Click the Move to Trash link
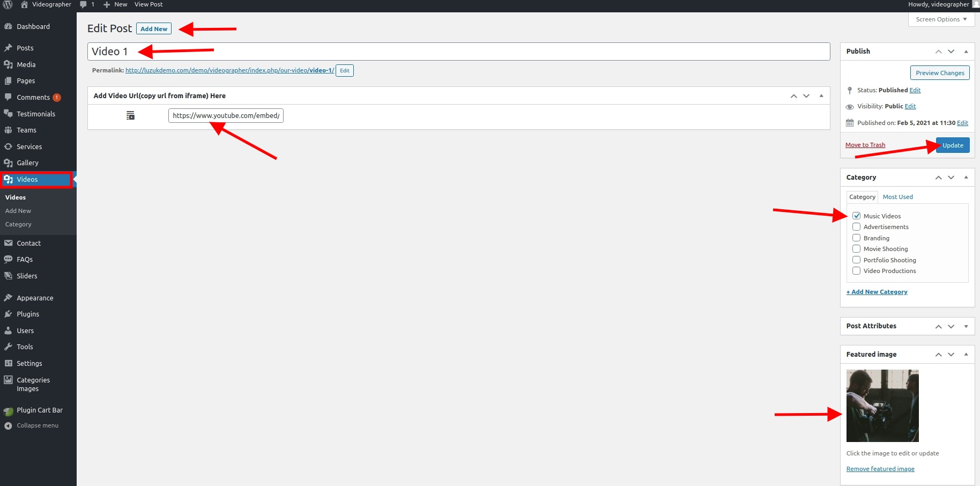The width and height of the screenshot is (980, 486). tap(865, 145)
